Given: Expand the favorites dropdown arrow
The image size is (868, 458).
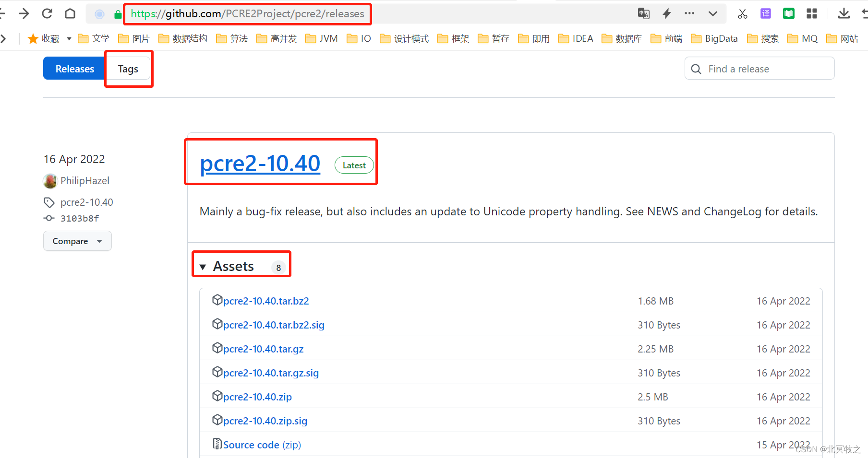Looking at the screenshot, I should [x=69, y=39].
